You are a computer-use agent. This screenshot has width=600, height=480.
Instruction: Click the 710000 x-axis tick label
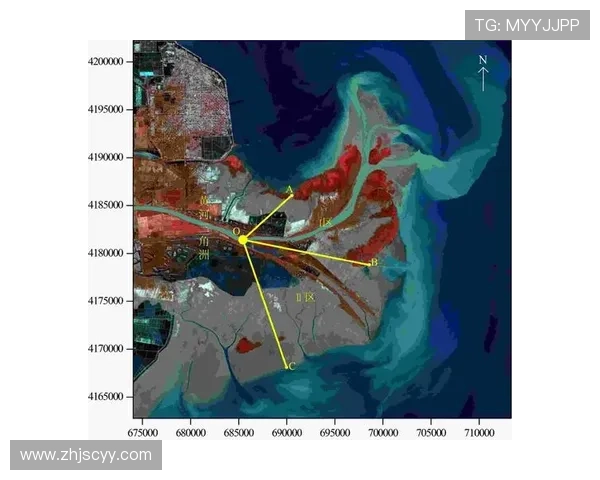pyautogui.click(x=478, y=433)
